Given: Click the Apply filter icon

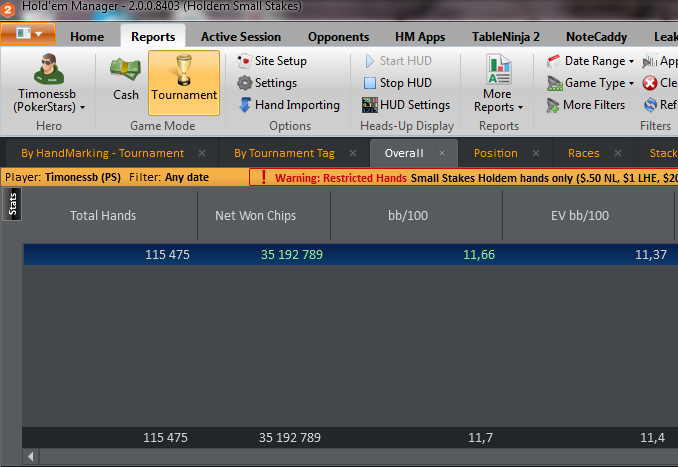Looking at the screenshot, I should (649, 61).
